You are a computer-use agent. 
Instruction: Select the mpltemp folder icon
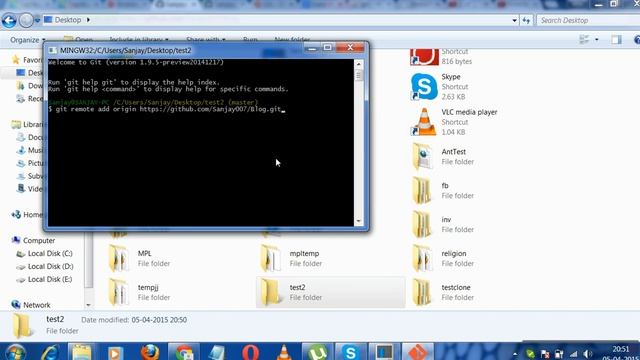pyautogui.click(x=270, y=258)
